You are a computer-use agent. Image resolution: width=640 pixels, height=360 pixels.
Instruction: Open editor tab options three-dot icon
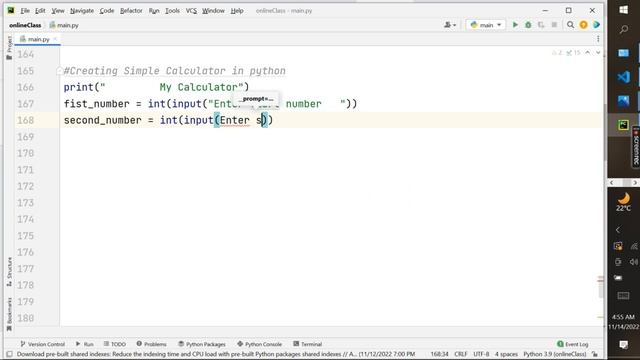point(598,39)
